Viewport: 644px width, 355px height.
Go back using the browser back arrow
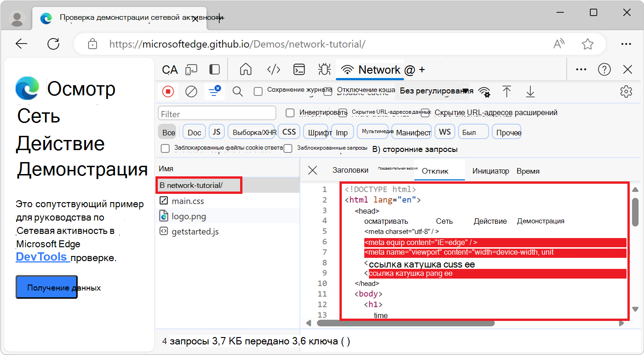pyautogui.click(x=22, y=44)
